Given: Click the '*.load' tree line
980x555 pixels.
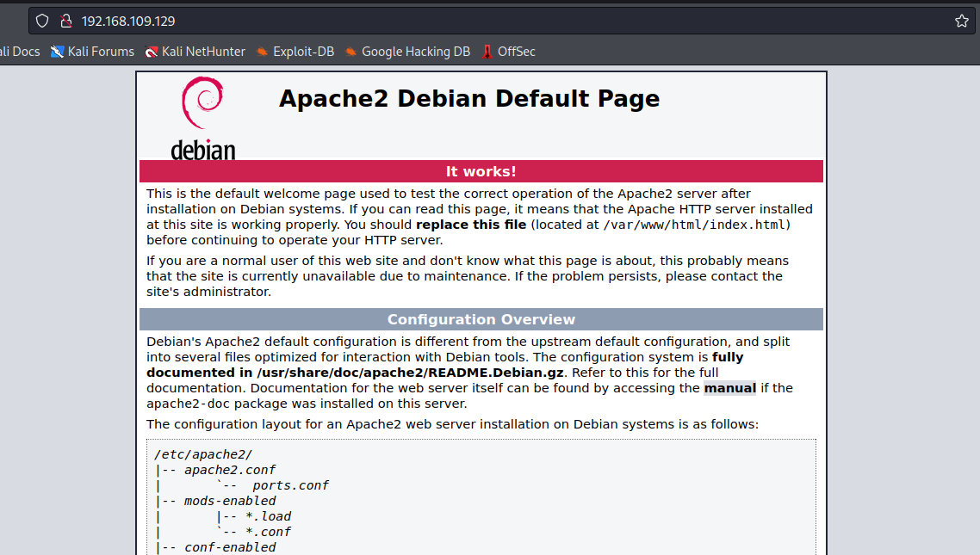Looking at the screenshot, I should pos(268,516).
